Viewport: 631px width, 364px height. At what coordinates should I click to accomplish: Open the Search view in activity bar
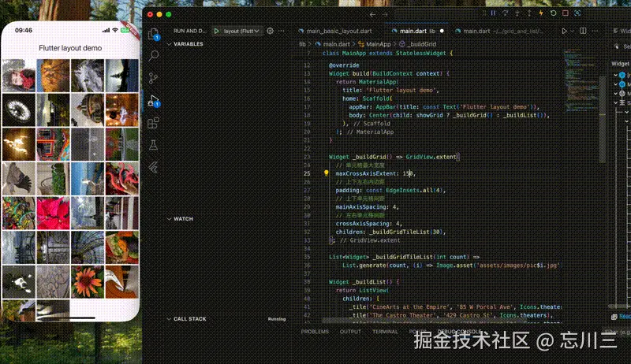click(153, 55)
